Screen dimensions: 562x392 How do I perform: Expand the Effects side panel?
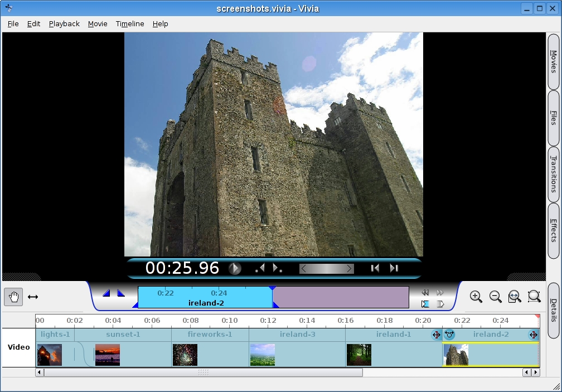point(554,231)
